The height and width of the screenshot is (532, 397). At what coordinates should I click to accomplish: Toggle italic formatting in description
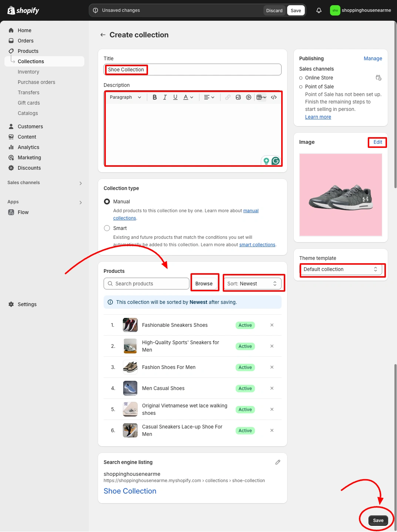point(165,97)
